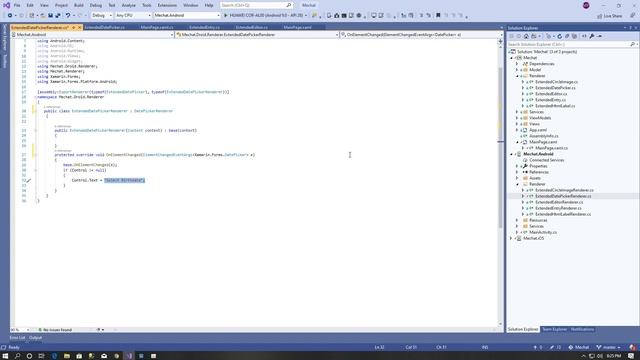The width and height of the screenshot is (640, 360).
Task: Click the navigate backward toolbar icon
Action: click(10, 16)
